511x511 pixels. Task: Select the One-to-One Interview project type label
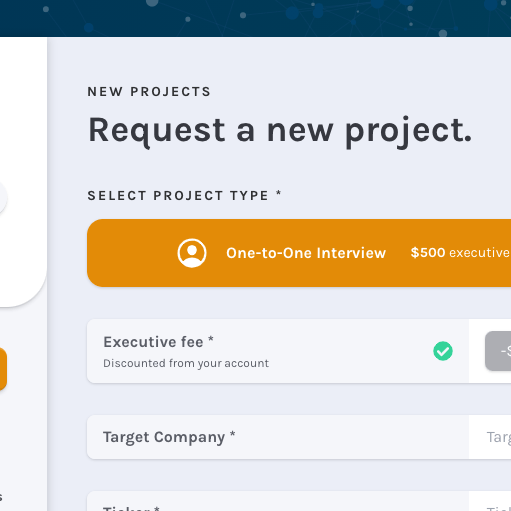306,253
